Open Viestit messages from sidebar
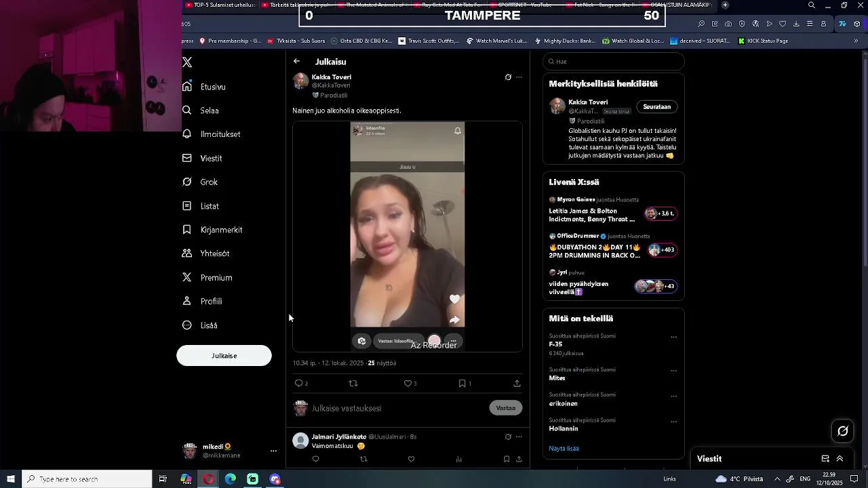This screenshot has height=488, width=868. [x=202, y=158]
